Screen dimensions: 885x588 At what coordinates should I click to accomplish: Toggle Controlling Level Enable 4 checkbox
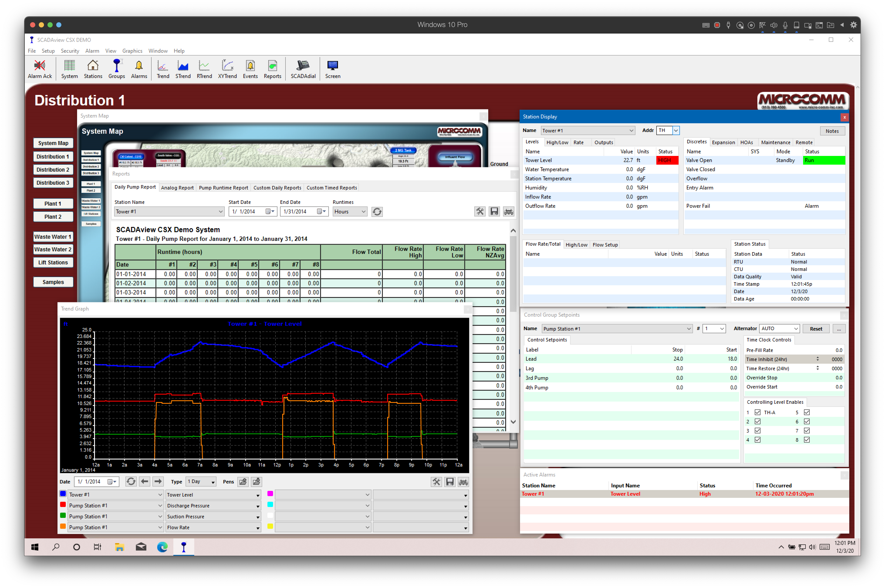coord(758,439)
